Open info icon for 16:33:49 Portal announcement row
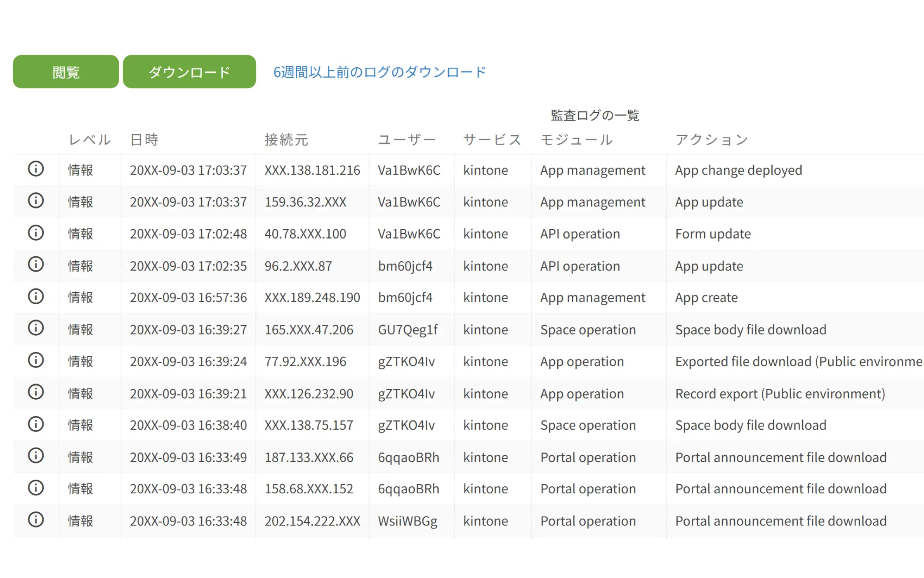The width and height of the screenshot is (924, 578). click(36, 456)
